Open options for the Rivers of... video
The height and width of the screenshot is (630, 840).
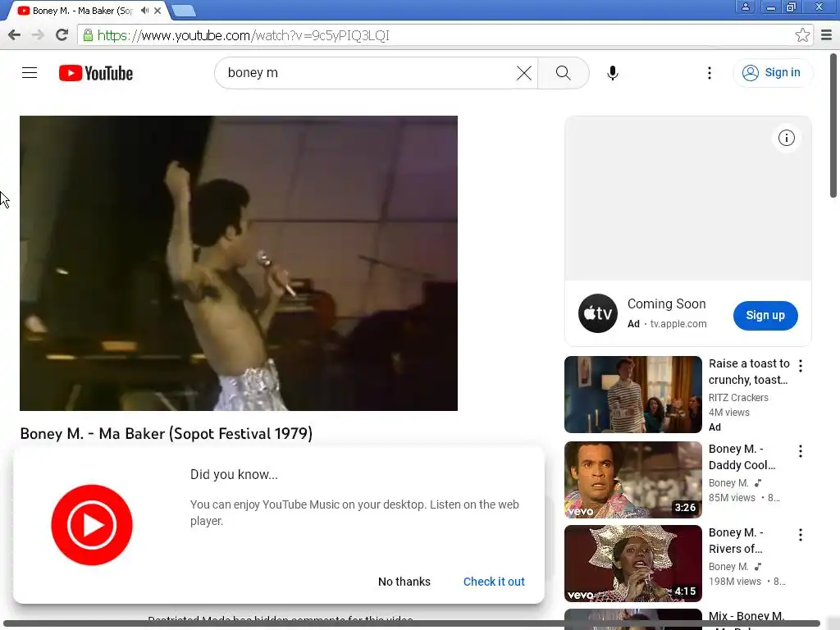coord(801,535)
